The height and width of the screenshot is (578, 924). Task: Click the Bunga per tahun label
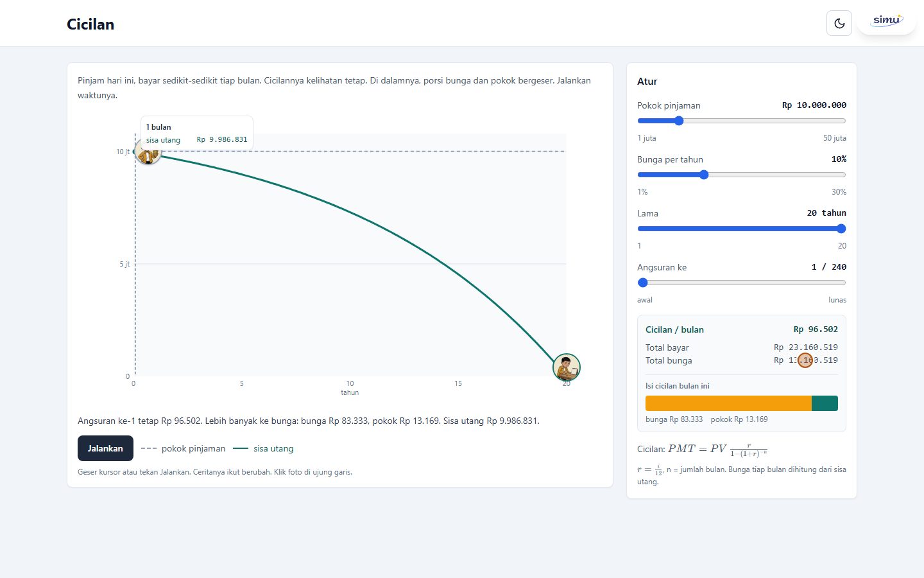click(670, 159)
